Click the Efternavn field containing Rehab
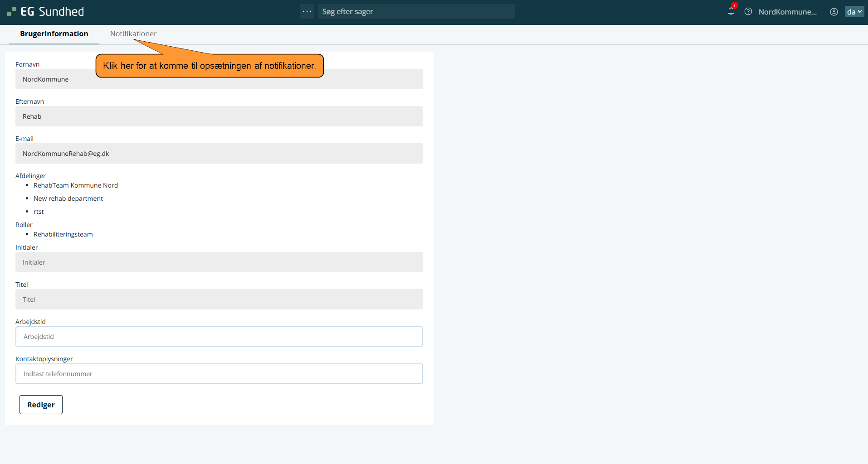Viewport: 868px width, 464px height. (x=219, y=116)
